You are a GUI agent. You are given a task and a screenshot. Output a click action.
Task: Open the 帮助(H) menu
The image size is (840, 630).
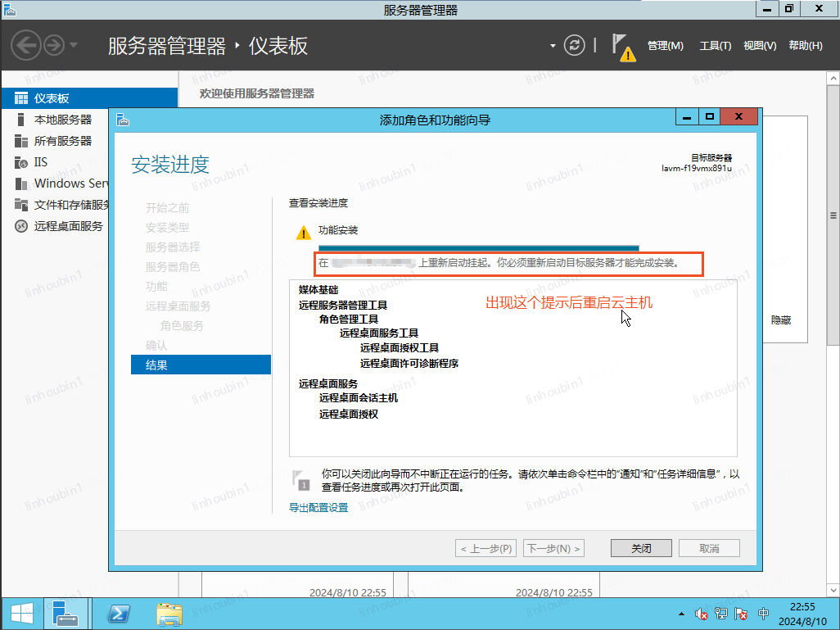click(x=805, y=46)
